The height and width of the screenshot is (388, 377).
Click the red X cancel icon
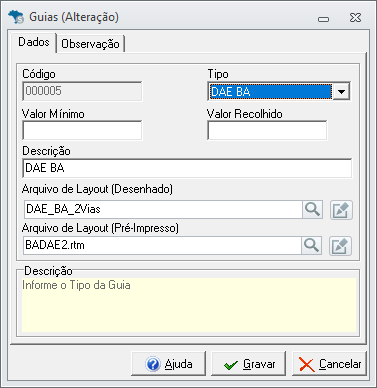tap(307, 364)
